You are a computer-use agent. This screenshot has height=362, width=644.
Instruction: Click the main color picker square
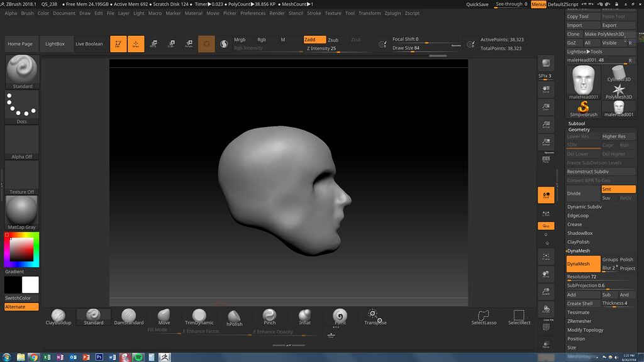pos(21,250)
